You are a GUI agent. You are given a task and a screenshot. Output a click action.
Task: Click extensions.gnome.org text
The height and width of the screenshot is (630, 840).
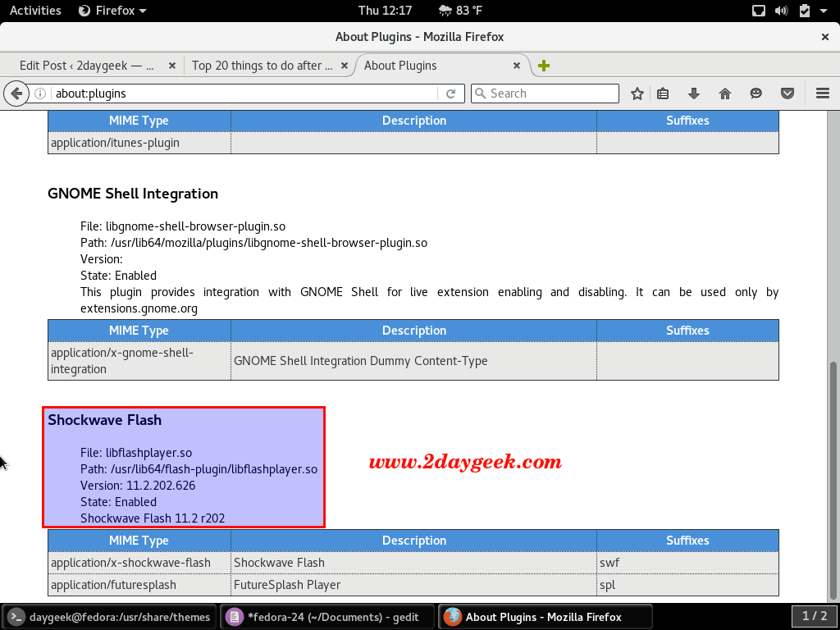click(139, 308)
